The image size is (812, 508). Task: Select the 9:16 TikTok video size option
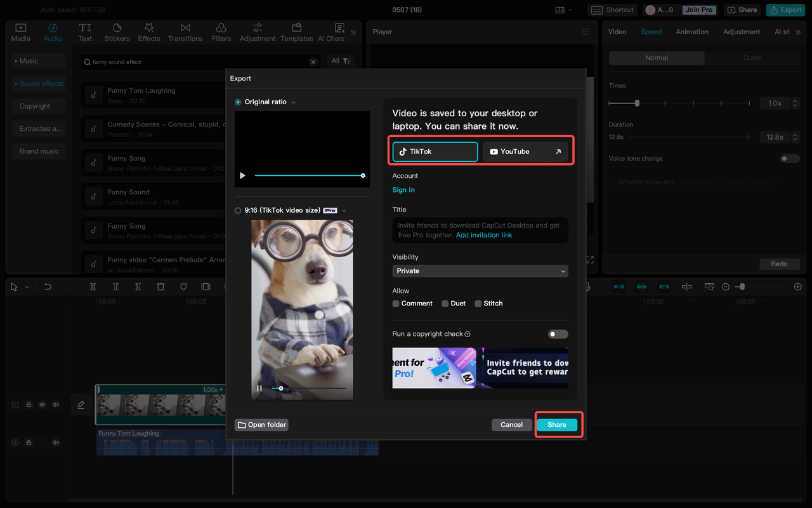(x=239, y=210)
